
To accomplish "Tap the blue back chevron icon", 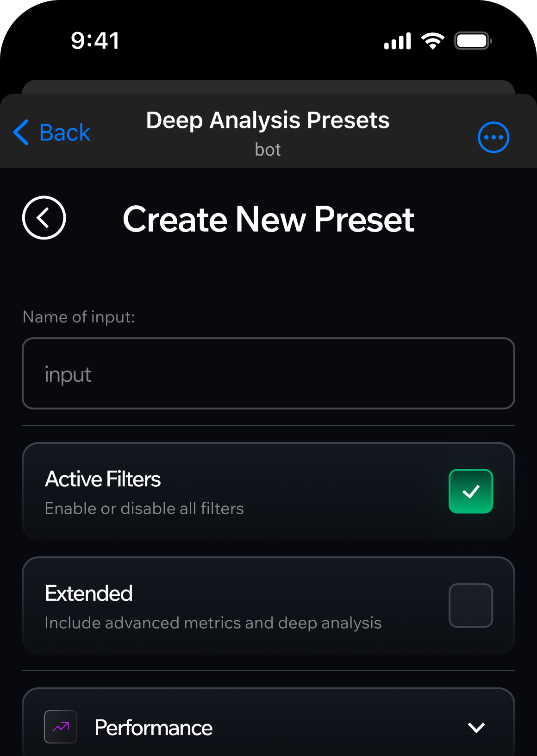I will point(21,132).
